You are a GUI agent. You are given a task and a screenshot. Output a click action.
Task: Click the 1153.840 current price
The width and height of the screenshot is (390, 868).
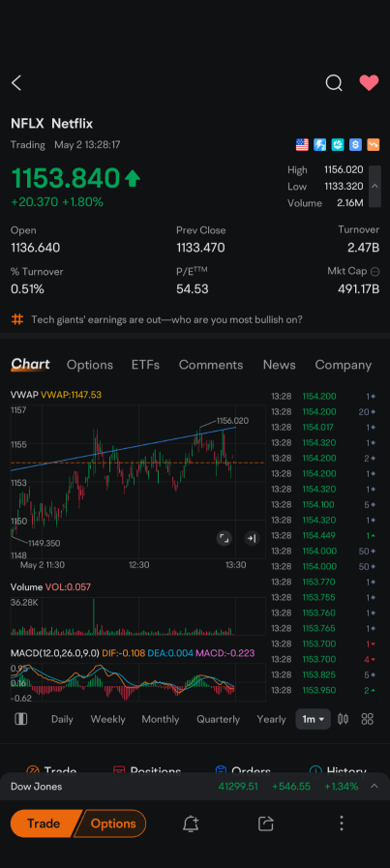(x=66, y=178)
